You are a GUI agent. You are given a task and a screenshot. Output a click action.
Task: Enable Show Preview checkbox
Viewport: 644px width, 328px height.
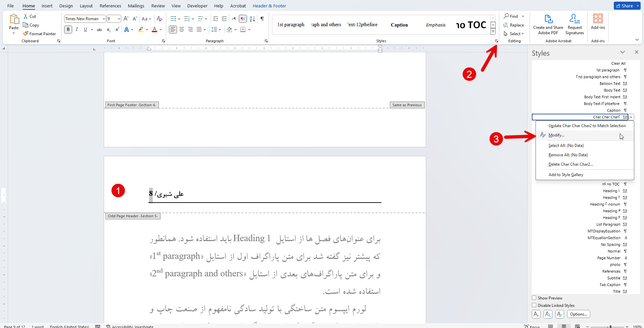tap(534, 298)
